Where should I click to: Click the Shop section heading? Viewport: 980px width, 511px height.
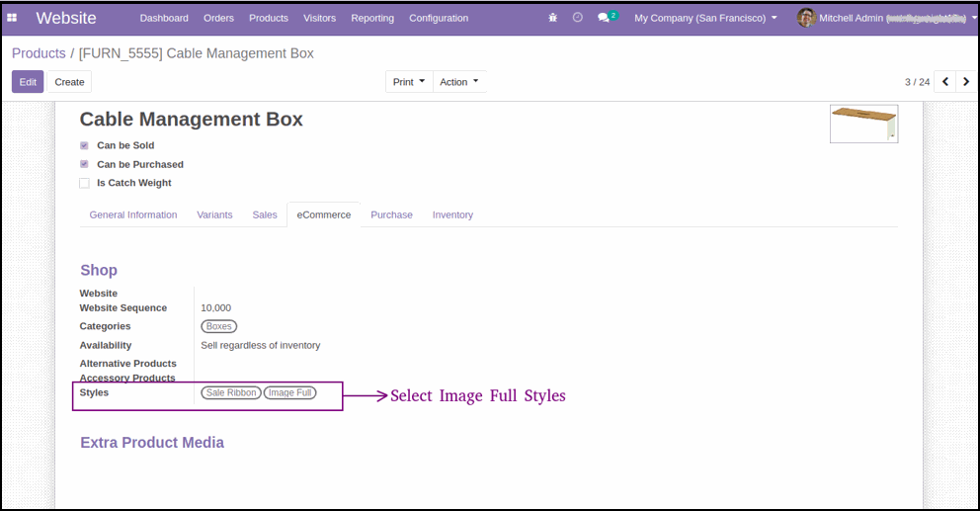pos(99,270)
